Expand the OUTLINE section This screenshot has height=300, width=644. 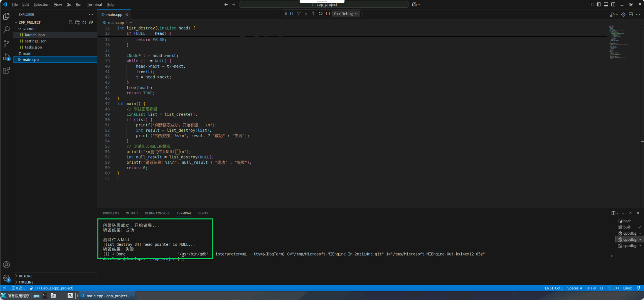click(26, 276)
